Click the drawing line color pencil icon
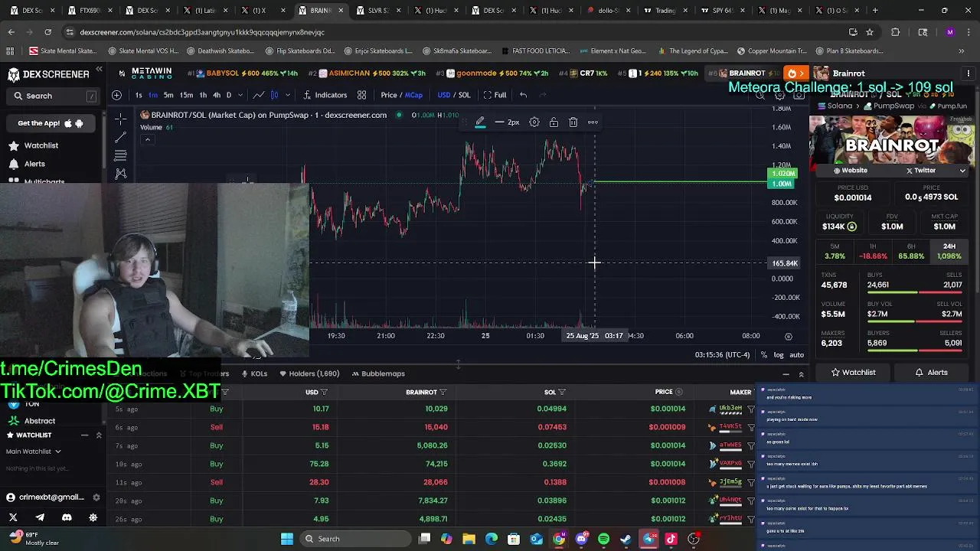Screen dimensions: 980x551 click(x=480, y=122)
